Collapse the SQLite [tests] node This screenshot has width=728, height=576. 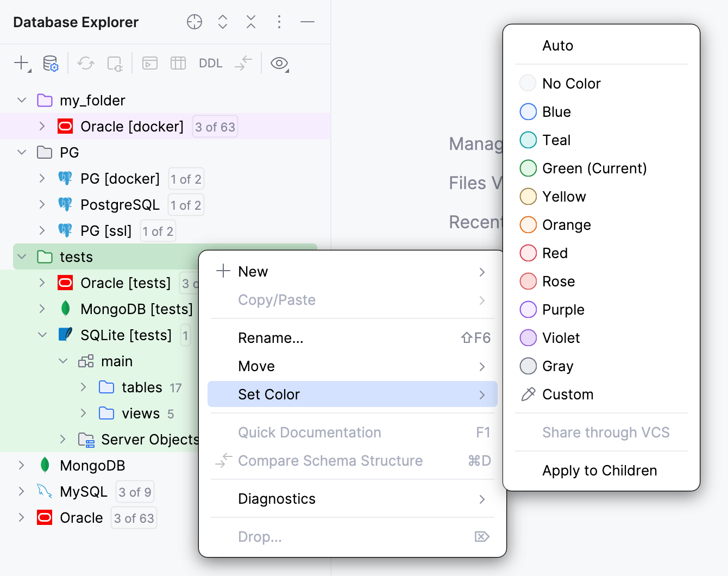tap(42, 335)
